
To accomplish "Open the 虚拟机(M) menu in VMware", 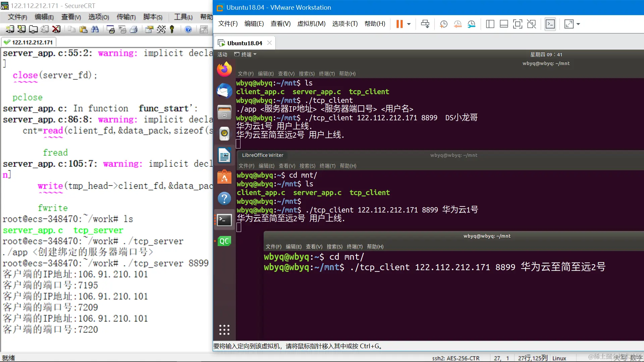I will (311, 24).
